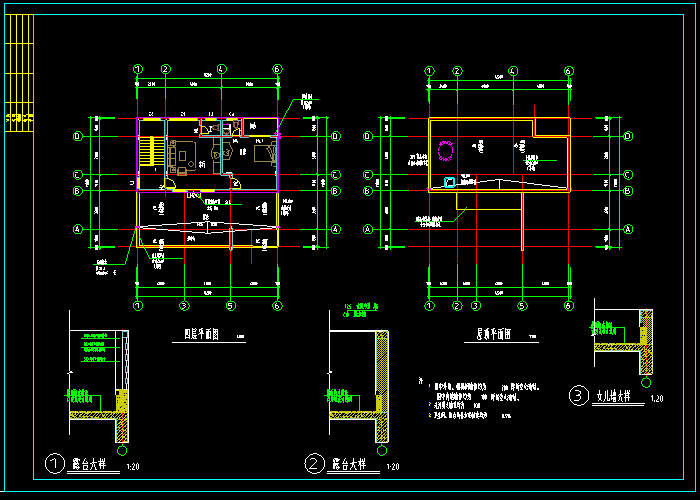This screenshot has width=700, height=500.
Task: Select the 女儿墙大样 title text
Action: click(615, 395)
